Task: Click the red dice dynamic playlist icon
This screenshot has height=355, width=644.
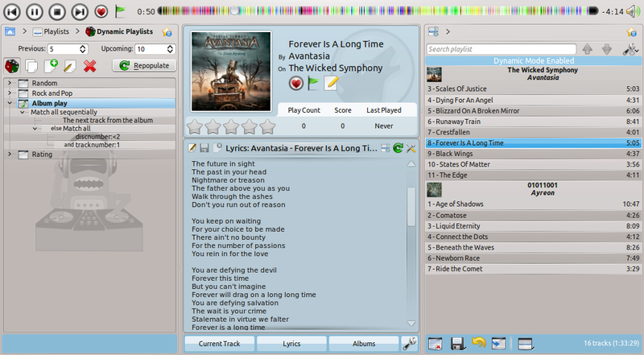Action: [12, 66]
